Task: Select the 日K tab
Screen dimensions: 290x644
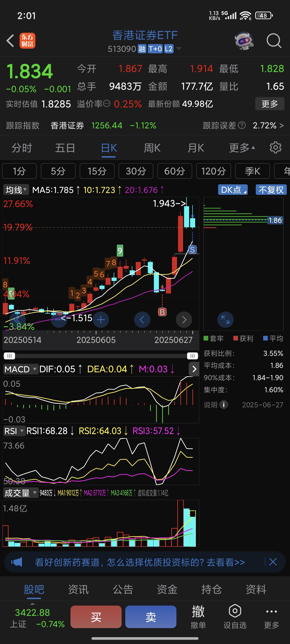Action: click(x=109, y=148)
